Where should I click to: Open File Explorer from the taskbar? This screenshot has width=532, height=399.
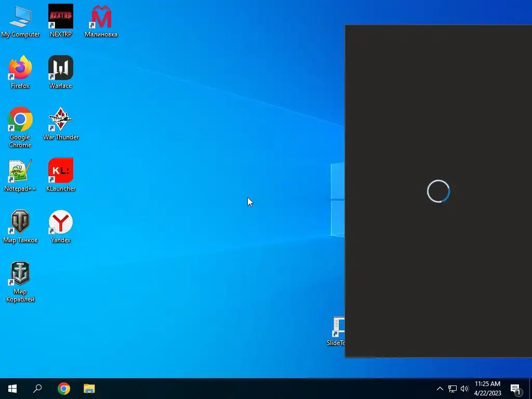[89, 389]
